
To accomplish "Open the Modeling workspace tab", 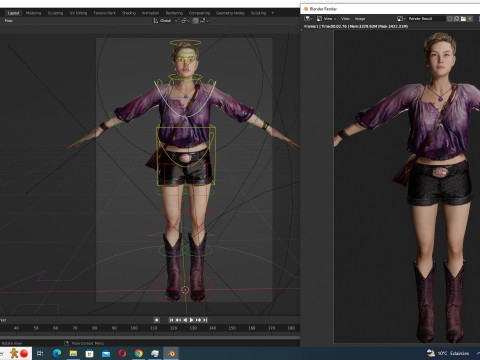I will 33,13.
